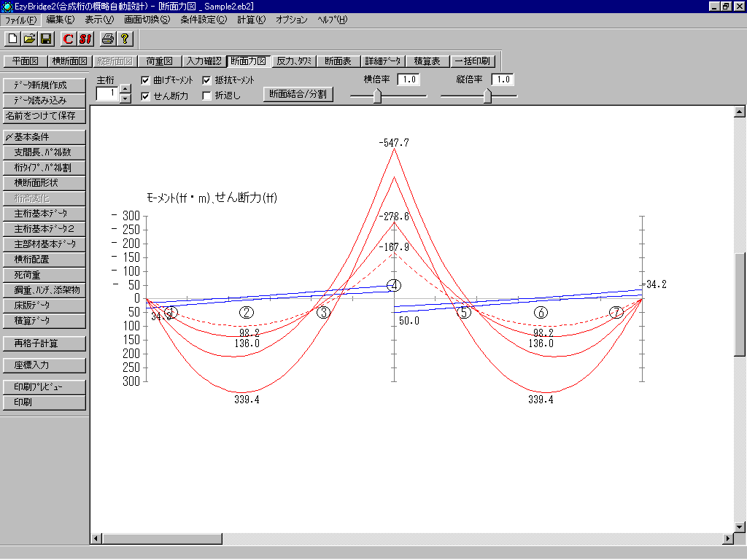
Task: Click the 再格子計算 sidebar button
Action: [x=44, y=343]
